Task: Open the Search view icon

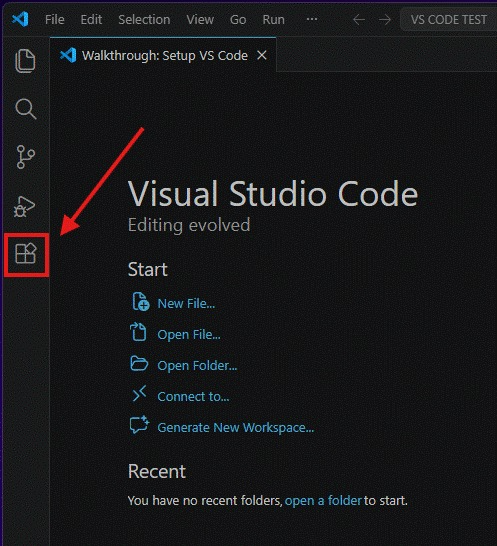Action: [25, 109]
